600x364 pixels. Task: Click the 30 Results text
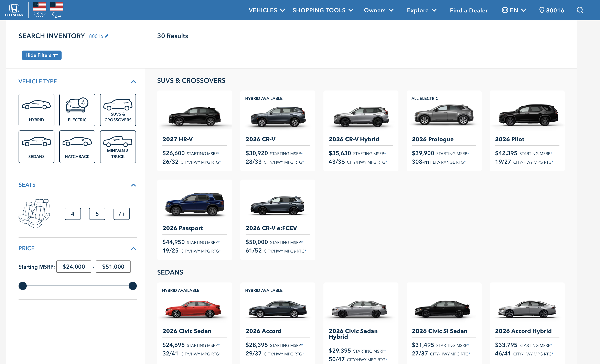point(172,36)
